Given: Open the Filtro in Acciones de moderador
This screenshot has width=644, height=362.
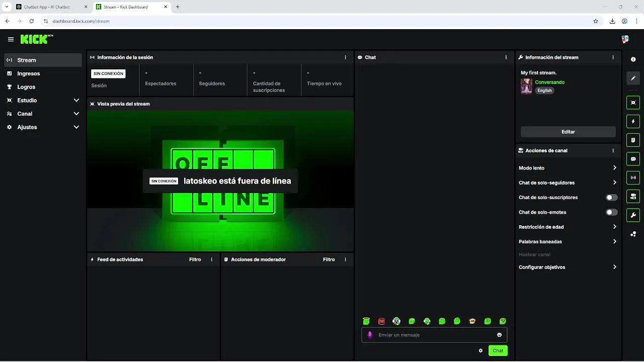Looking at the screenshot, I should pyautogui.click(x=329, y=259).
